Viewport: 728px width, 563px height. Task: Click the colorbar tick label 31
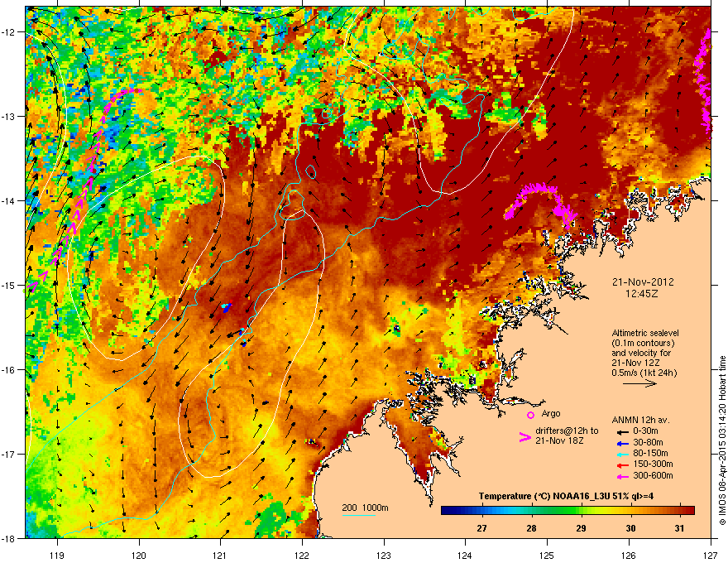coord(680,528)
